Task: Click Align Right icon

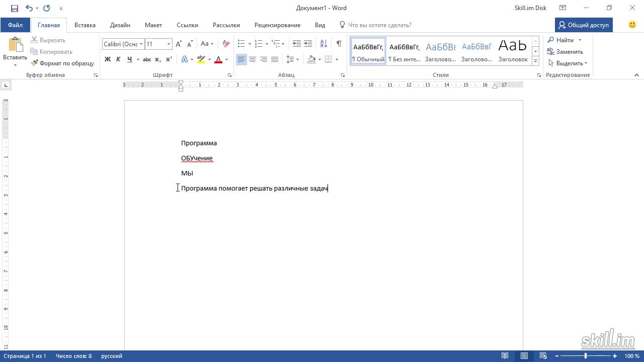Action: click(264, 59)
